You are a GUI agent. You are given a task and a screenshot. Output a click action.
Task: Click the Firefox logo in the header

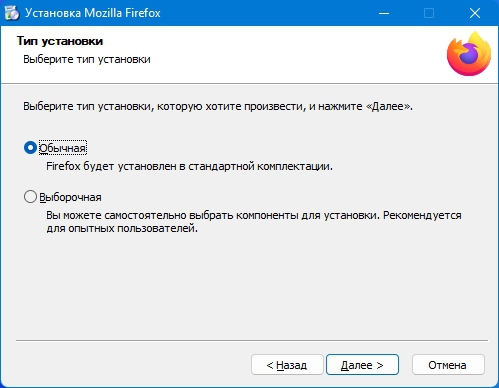point(469,54)
